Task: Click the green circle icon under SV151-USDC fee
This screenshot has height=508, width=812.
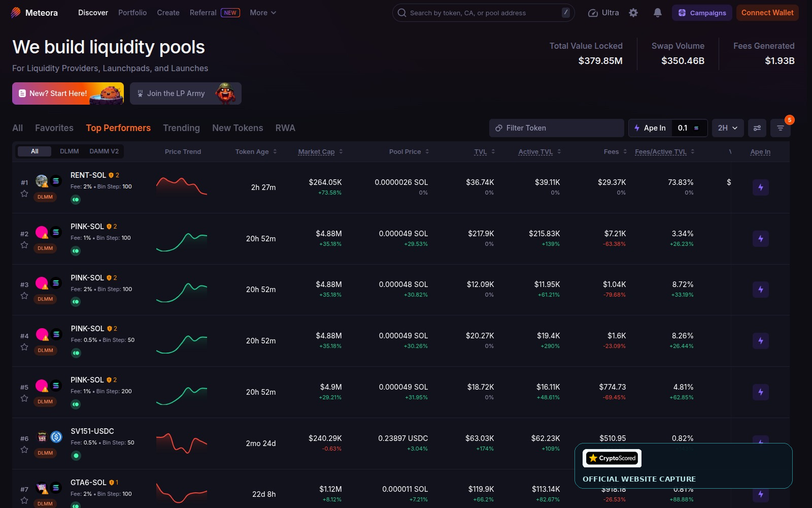Action: 76,456
